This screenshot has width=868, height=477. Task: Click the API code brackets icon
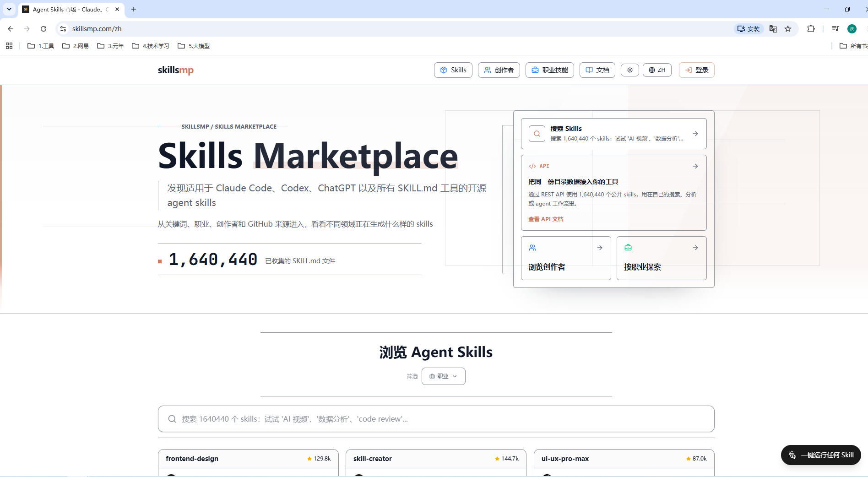tap(532, 166)
